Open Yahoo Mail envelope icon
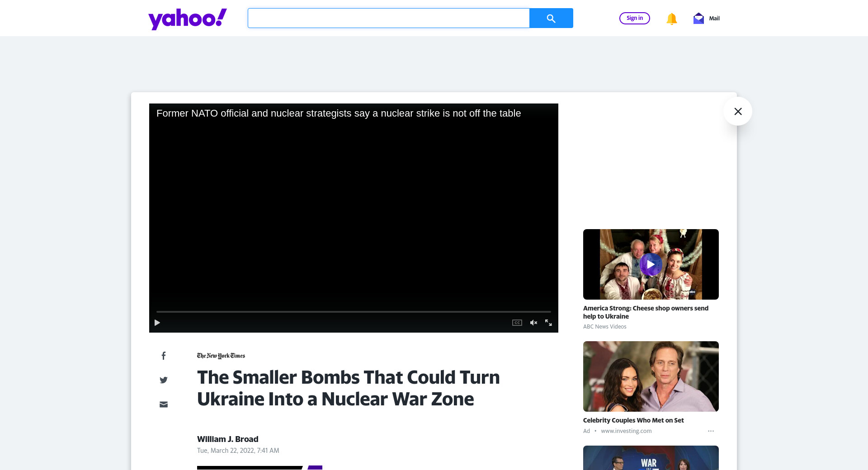The width and height of the screenshot is (868, 470). click(x=698, y=19)
